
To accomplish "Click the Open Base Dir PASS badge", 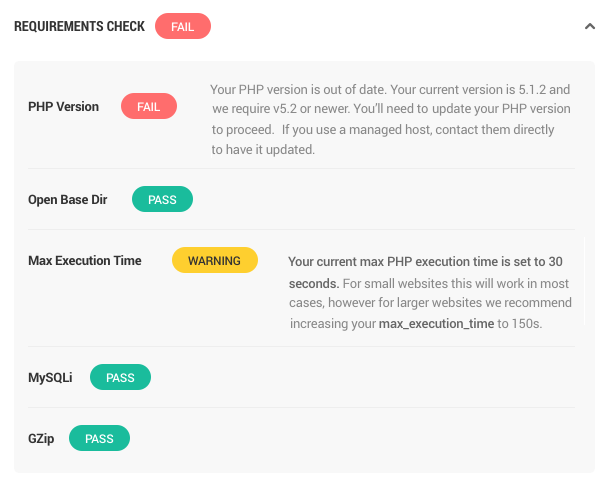I will 162,200.
